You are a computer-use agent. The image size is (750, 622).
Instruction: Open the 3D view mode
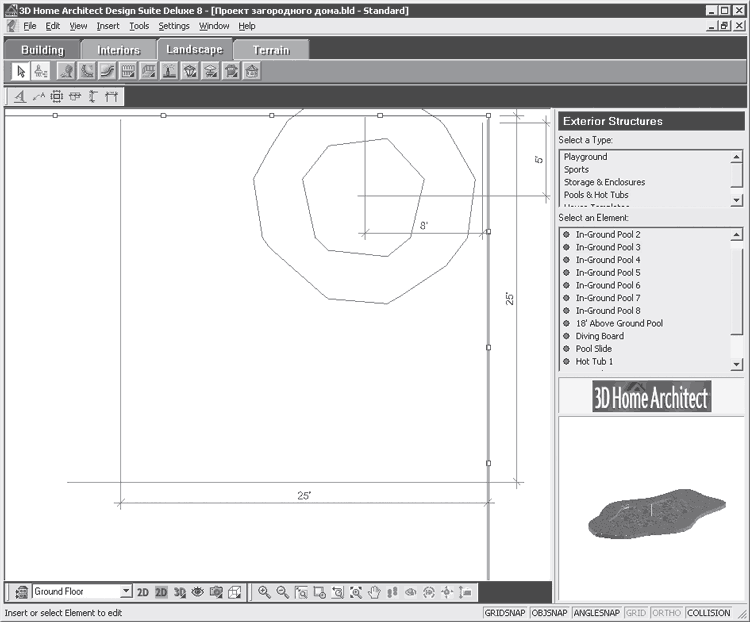pos(179,592)
